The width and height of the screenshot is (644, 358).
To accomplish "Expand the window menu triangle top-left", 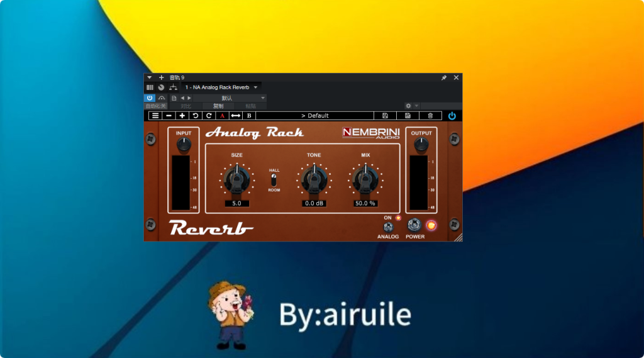I will tap(150, 77).
